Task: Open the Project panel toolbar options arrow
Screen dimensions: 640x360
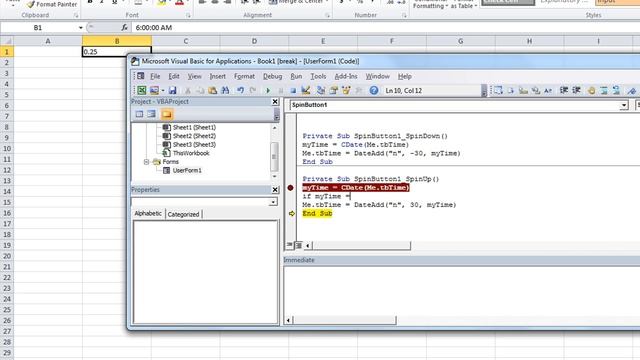Action: (x=276, y=115)
